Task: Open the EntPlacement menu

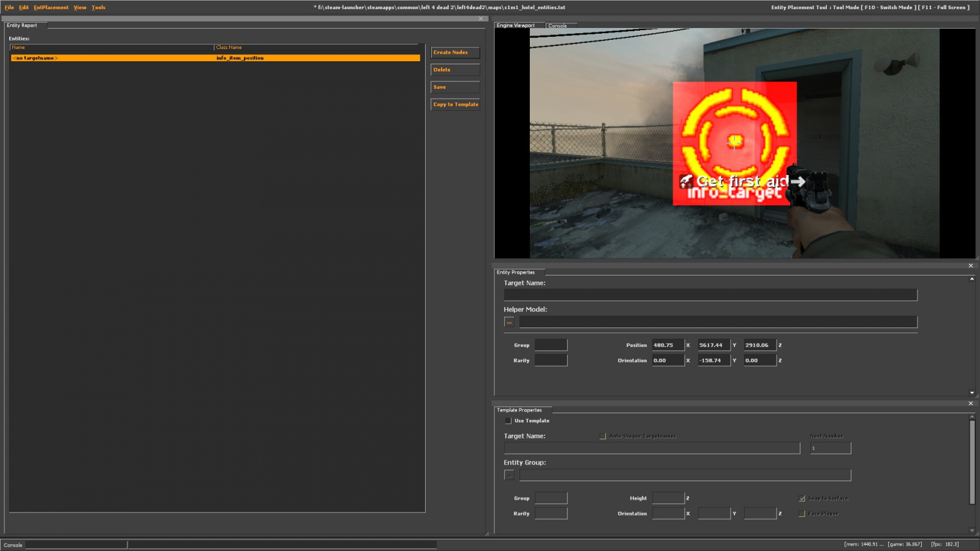Action: pos(51,7)
